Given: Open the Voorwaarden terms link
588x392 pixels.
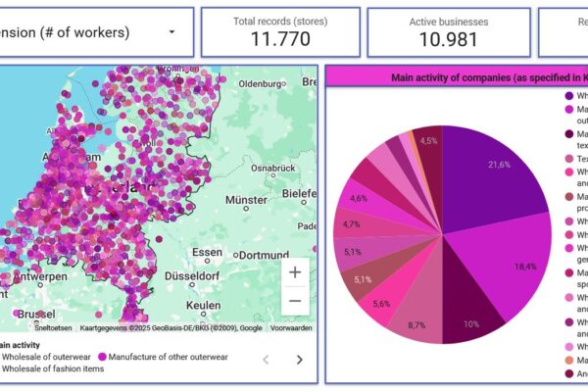Looking at the screenshot, I should [x=291, y=328].
